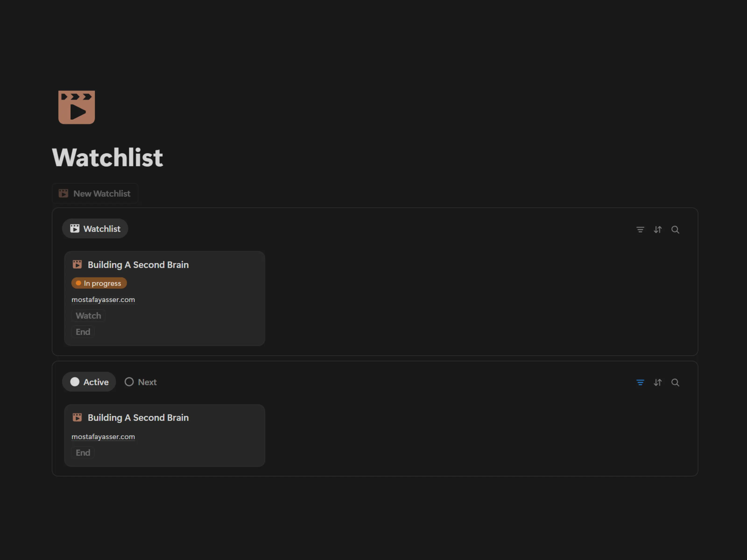Search within the Active view database
This screenshot has width=747, height=560.
click(675, 382)
